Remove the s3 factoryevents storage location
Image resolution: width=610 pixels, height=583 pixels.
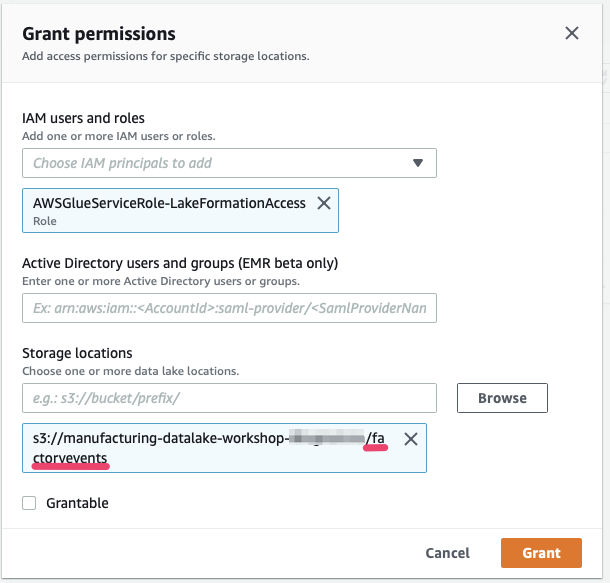point(410,438)
